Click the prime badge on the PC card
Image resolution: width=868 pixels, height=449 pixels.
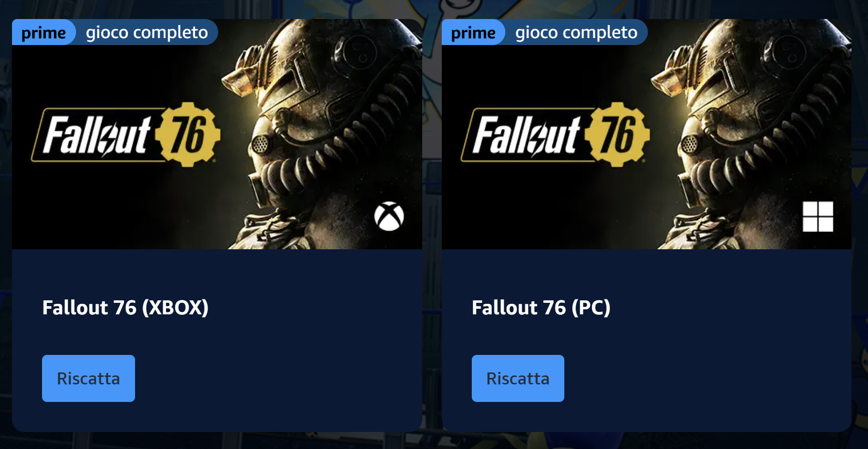[x=473, y=33]
